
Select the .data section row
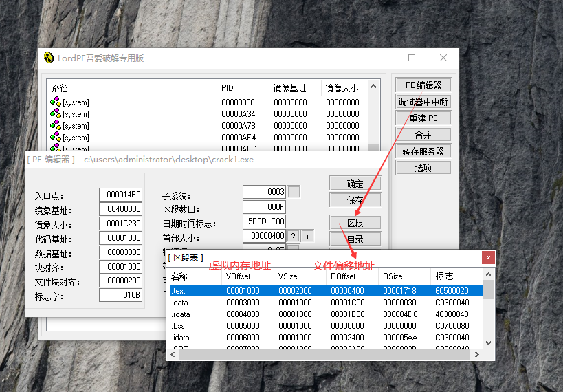click(326, 303)
